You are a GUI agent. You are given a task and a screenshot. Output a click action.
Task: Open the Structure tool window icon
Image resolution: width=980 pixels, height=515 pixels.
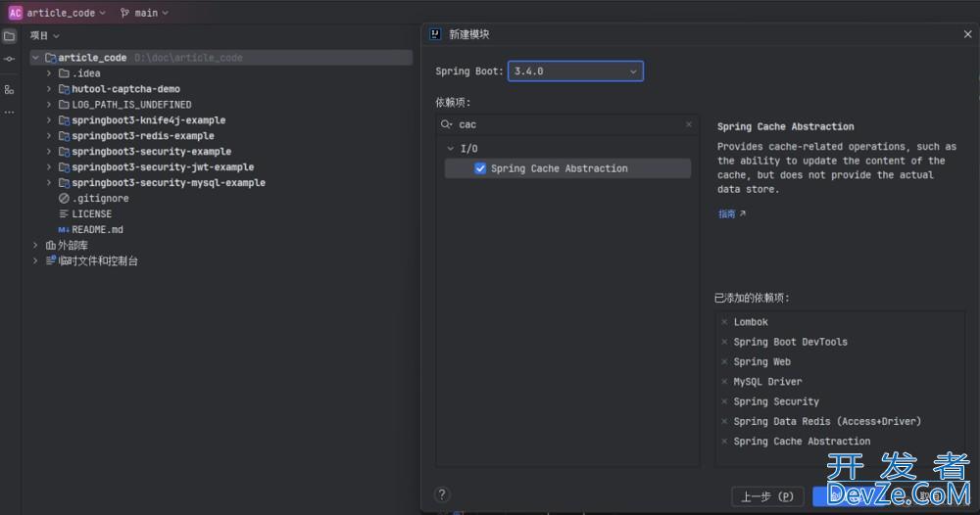point(10,90)
